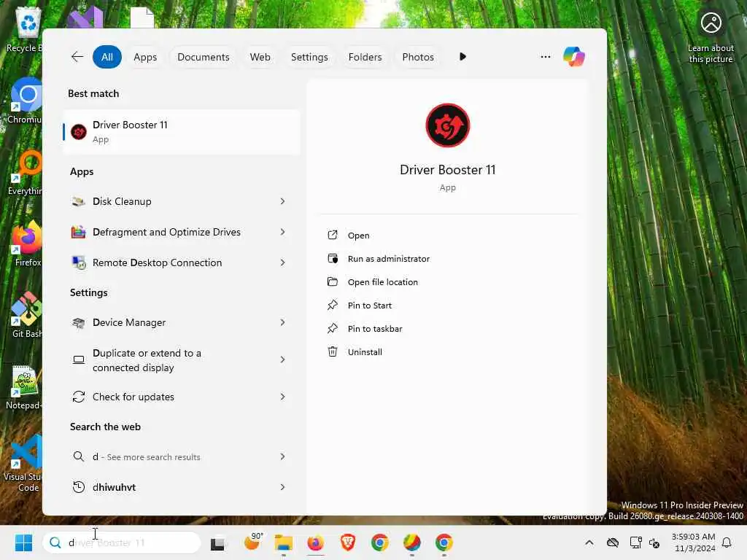The height and width of the screenshot is (560, 747).
Task: Expand Check for updates chevron
Action: pyautogui.click(x=282, y=397)
